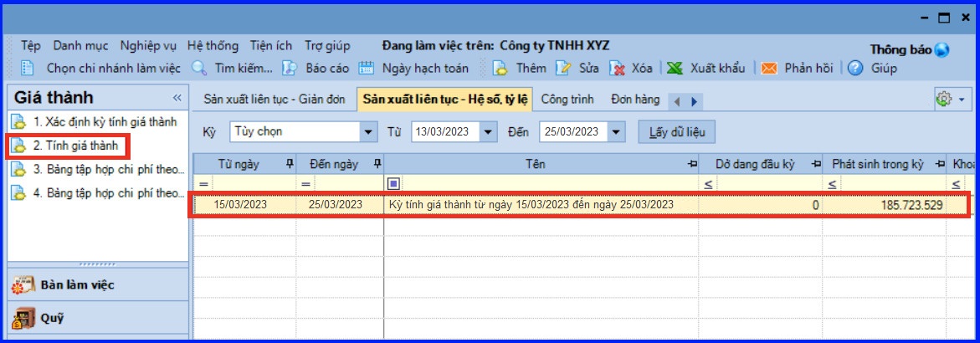
Task: Click the Lấy dữ liệu button
Action: [677, 132]
